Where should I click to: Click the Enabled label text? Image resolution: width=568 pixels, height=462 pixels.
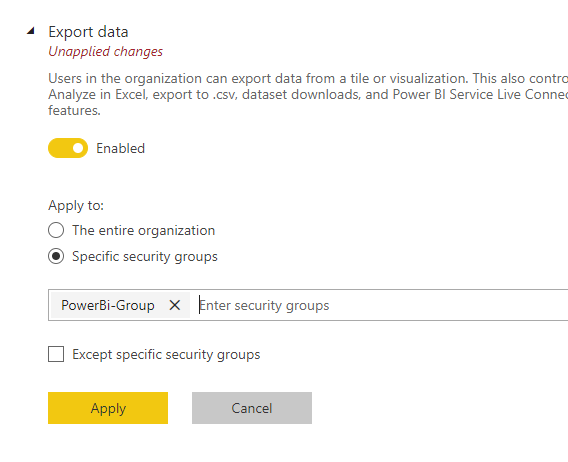(120, 148)
